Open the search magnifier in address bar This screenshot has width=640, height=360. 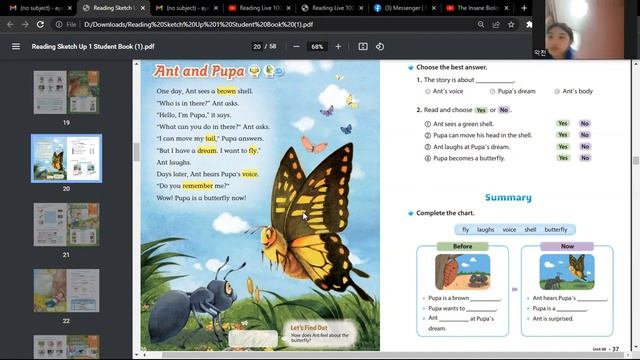pyautogui.click(x=481, y=24)
